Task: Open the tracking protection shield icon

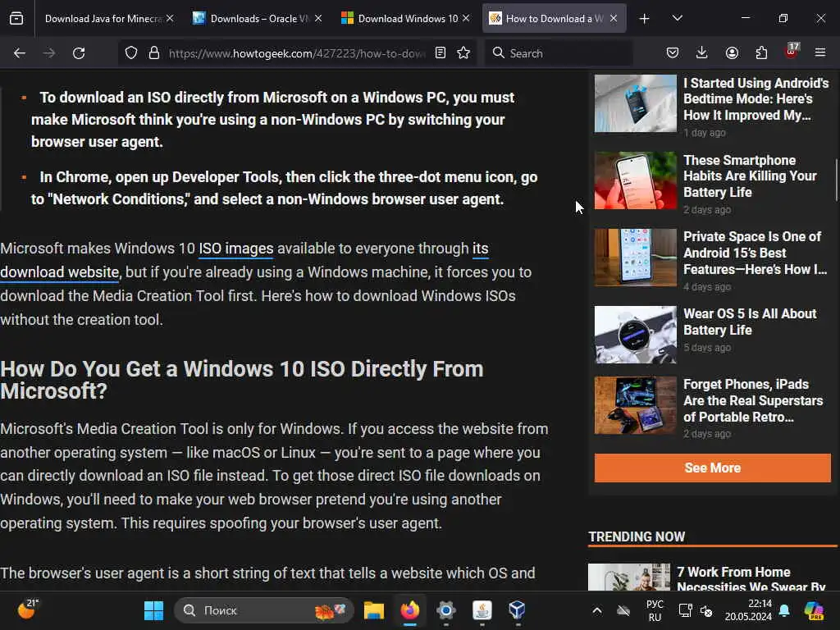Action: [131, 53]
